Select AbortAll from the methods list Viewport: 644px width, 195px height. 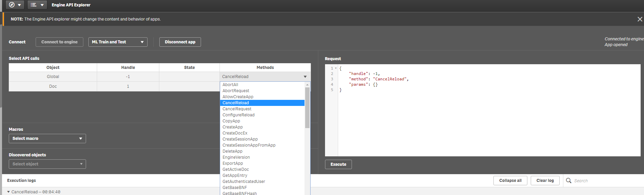click(230, 85)
